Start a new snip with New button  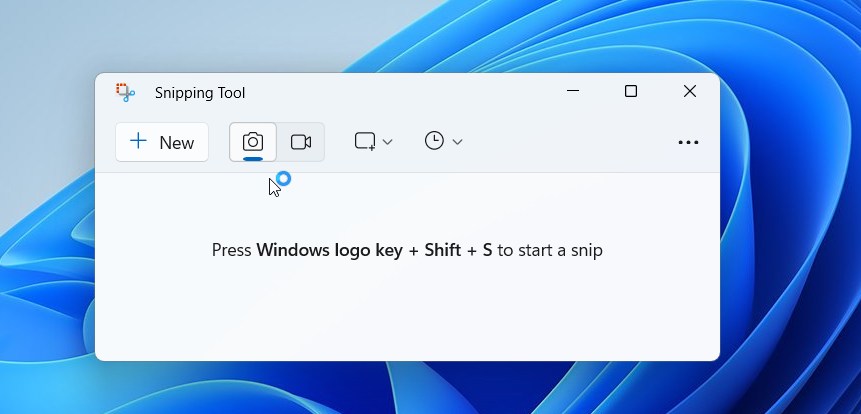162,142
